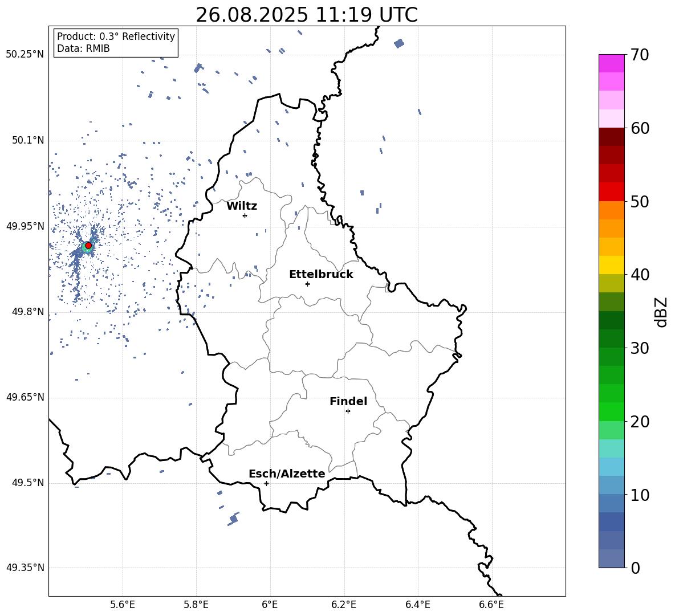Click the 50.1°N latitude label
The height and width of the screenshot is (616, 675).
pyautogui.click(x=28, y=141)
